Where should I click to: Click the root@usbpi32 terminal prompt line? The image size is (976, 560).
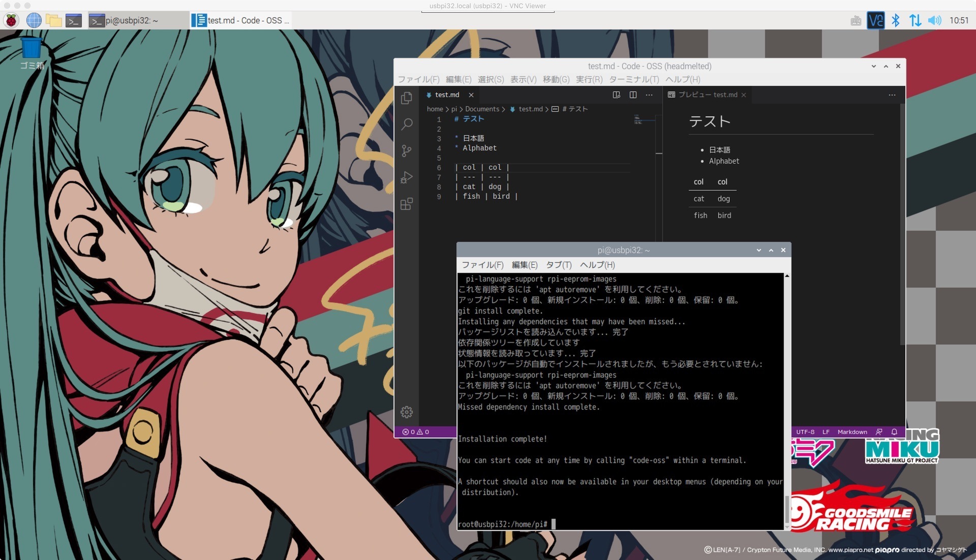(x=503, y=524)
